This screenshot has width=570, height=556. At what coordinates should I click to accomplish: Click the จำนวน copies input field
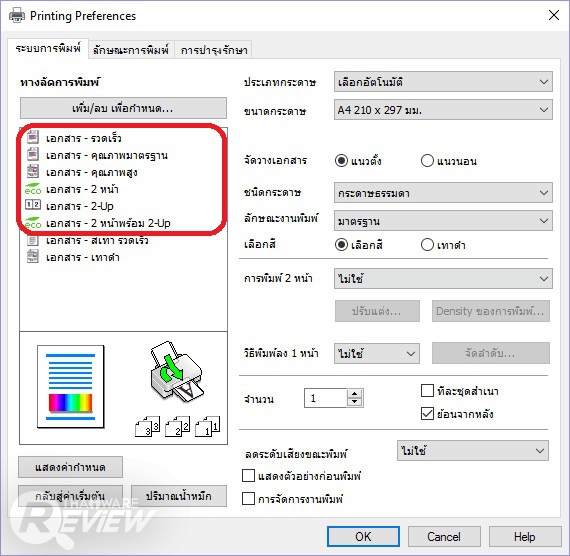(326, 398)
